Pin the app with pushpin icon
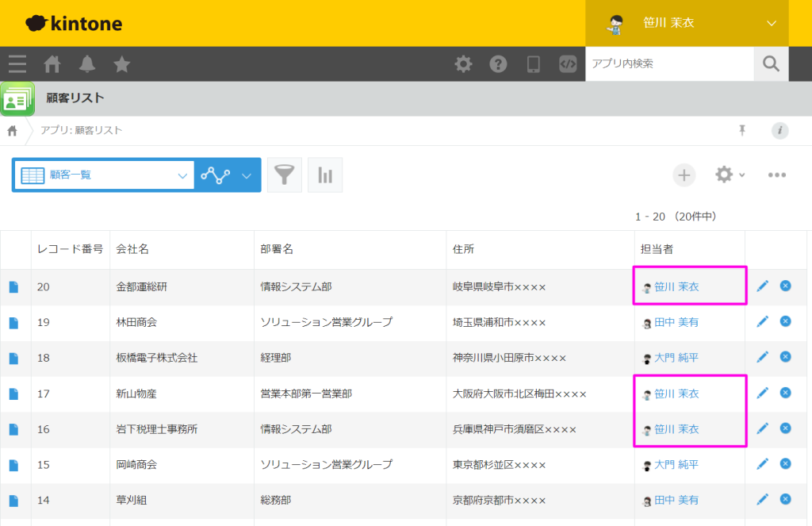Image resolution: width=812 pixels, height=526 pixels. coord(742,130)
